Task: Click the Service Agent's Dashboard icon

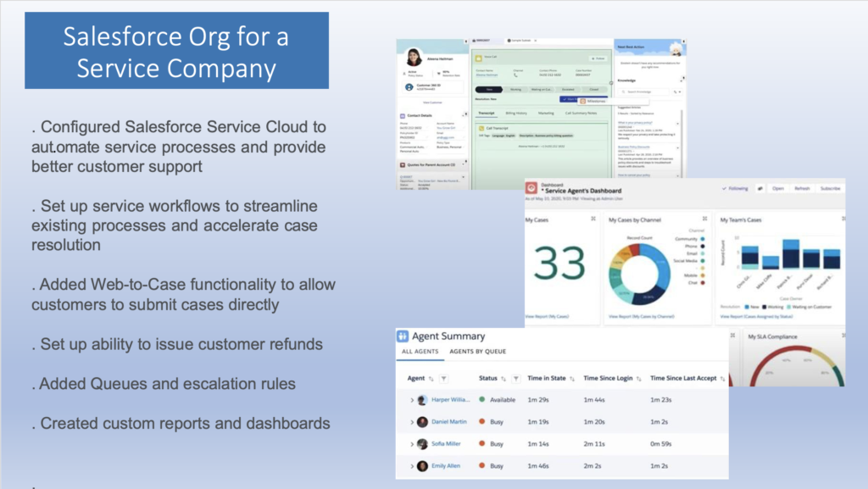Action: [531, 187]
